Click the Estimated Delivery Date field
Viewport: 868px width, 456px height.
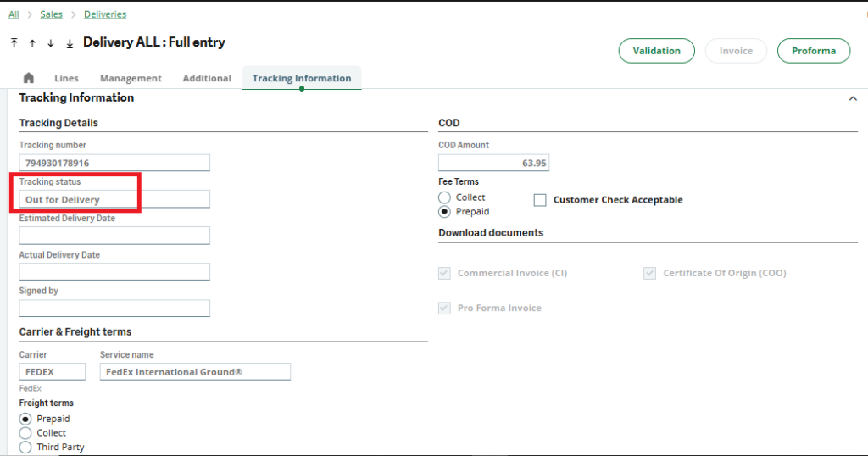coord(114,236)
